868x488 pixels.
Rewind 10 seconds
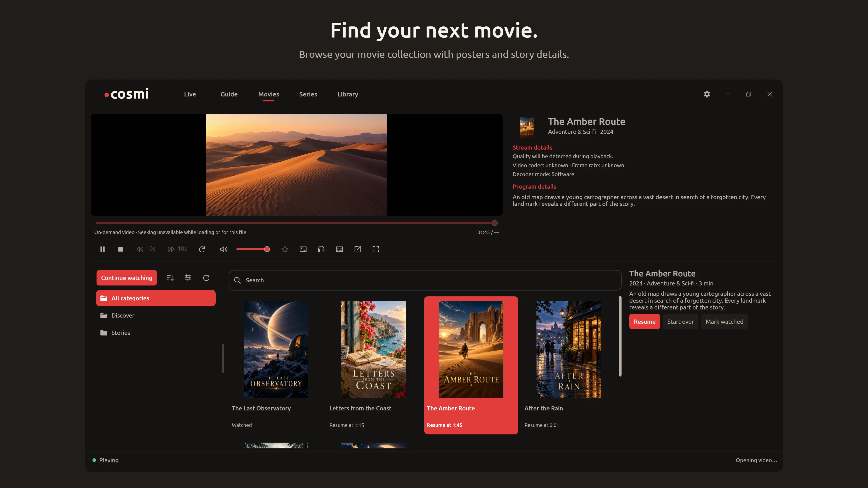click(146, 249)
